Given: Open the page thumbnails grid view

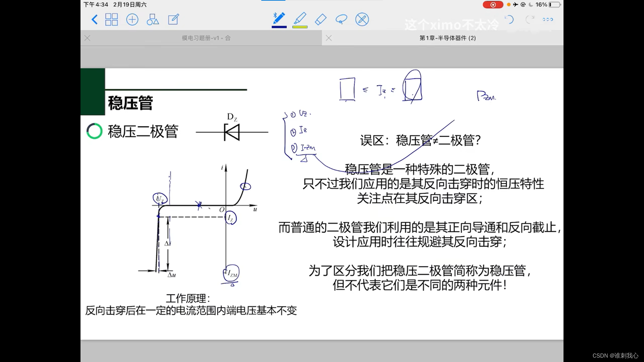Looking at the screenshot, I should [x=111, y=19].
